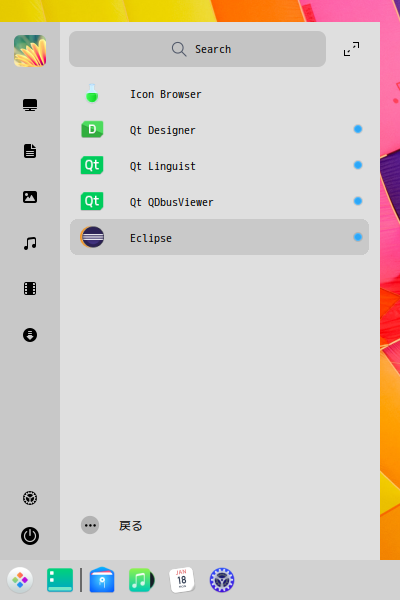
Task: Launch the Qt Linguist icon
Action: tap(92, 165)
